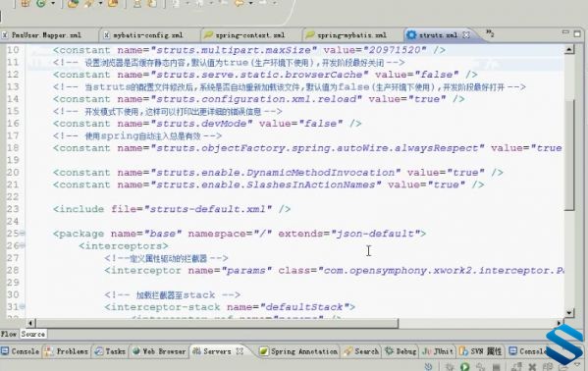Image resolution: width=588 pixels, height=371 pixels.
Task: Click the "defaultStack" name on line 31
Action: (x=304, y=307)
